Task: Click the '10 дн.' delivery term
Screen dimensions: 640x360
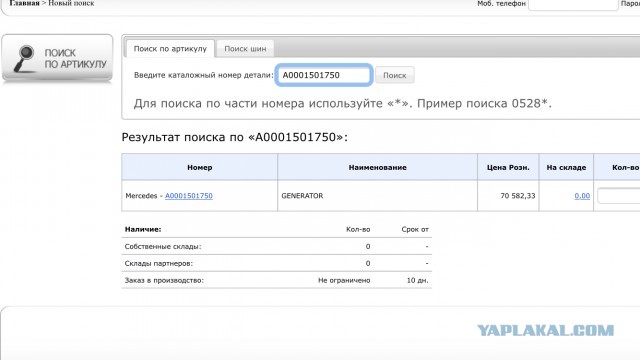Action: pyautogui.click(x=418, y=280)
